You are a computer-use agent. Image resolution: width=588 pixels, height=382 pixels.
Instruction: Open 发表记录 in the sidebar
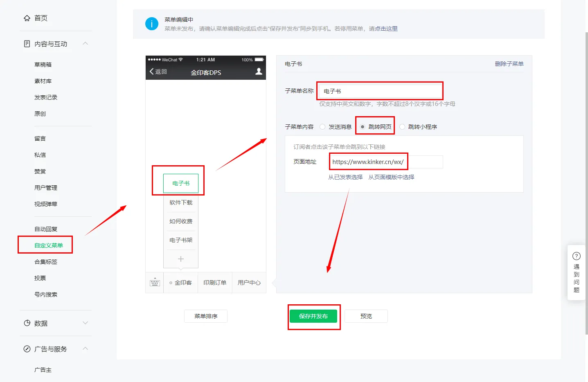click(x=46, y=97)
